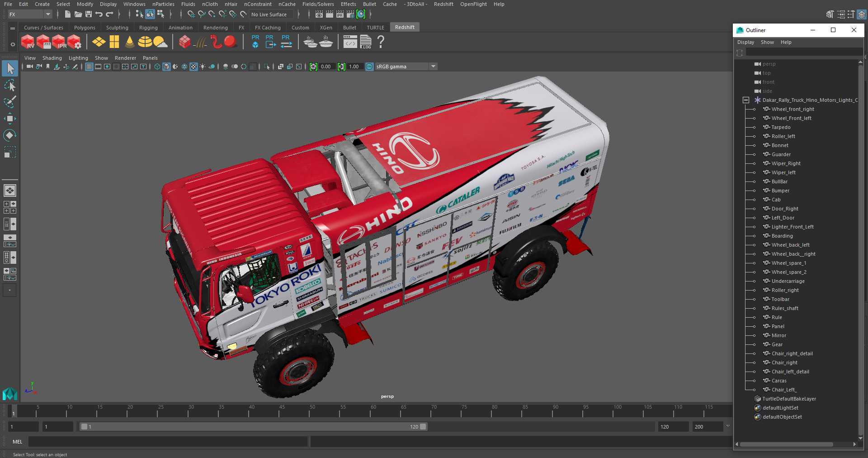The height and width of the screenshot is (458, 868).
Task: Expand the toolbox layout options arrow
Action: 9,290
